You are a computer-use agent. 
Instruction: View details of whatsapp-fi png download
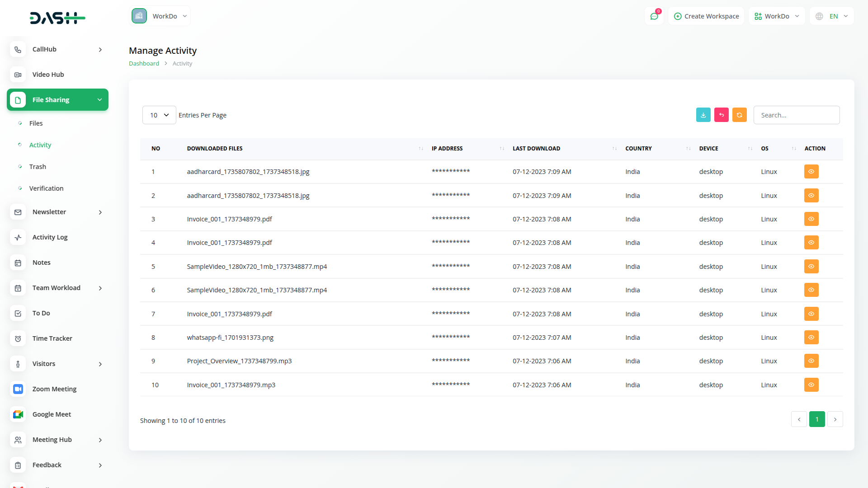coord(811,338)
